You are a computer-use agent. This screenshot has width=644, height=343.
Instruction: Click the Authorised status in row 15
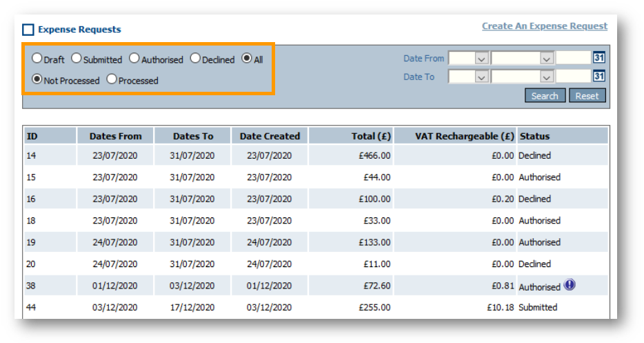[540, 177]
